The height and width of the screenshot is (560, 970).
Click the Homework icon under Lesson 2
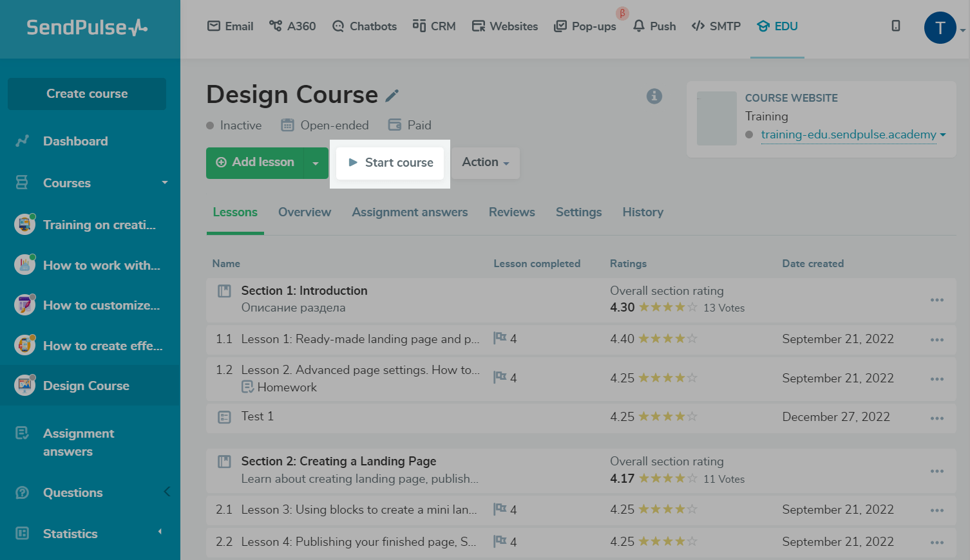pos(247,387)
